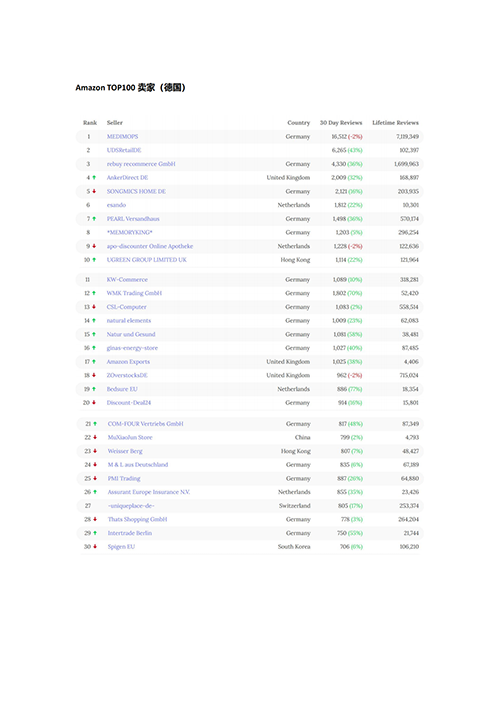Open the Amazon Exports seller link
Screen dimensions: 500x707
tap(128, 362)
